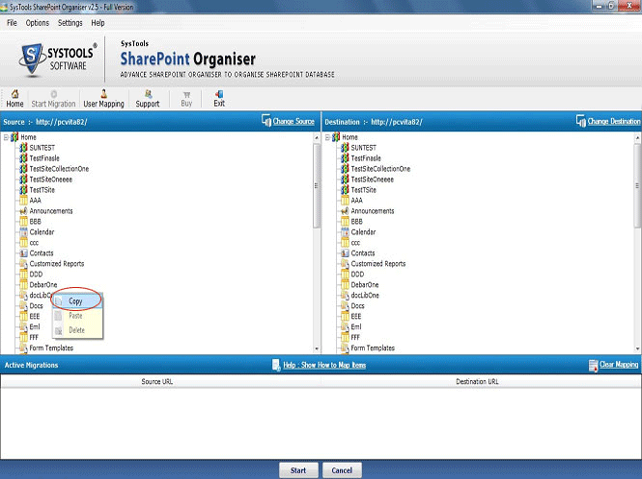Click the Source tree scrollbar up arrow
642x479 pixels.
[x=316, y=138]
